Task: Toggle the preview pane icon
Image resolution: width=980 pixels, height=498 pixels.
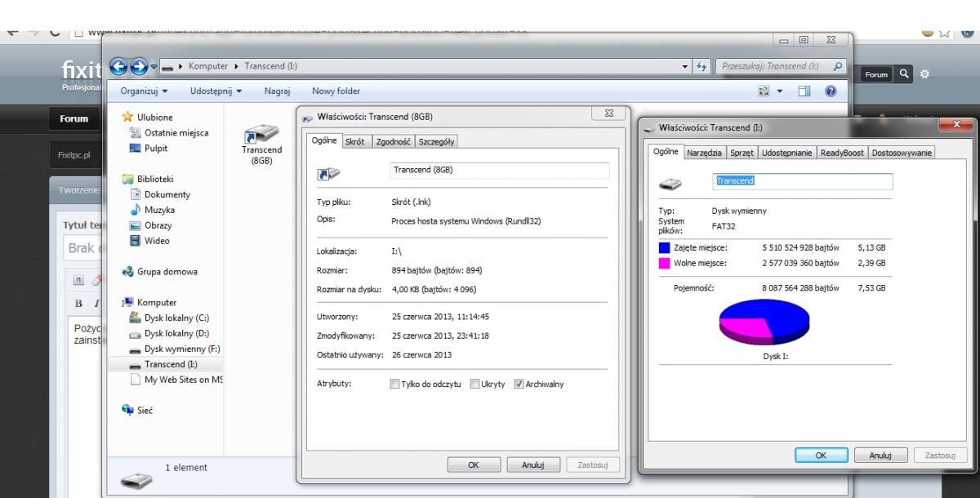Action: pyautogui.click(x=804, y=91)
